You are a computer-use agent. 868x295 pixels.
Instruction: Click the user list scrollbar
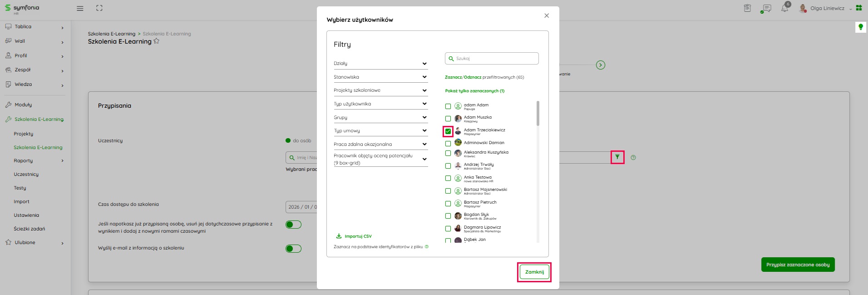tap(538, 114)
